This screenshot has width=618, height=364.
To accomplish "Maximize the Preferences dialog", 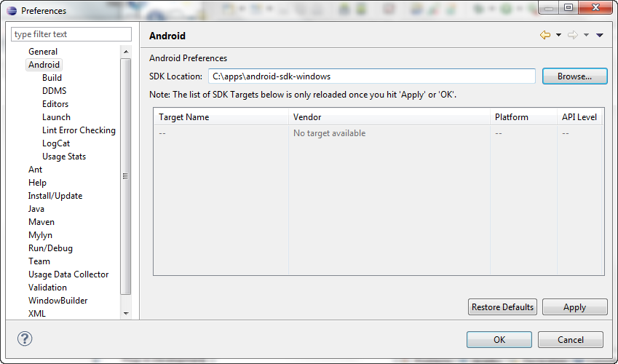I will tap(569, 7).
